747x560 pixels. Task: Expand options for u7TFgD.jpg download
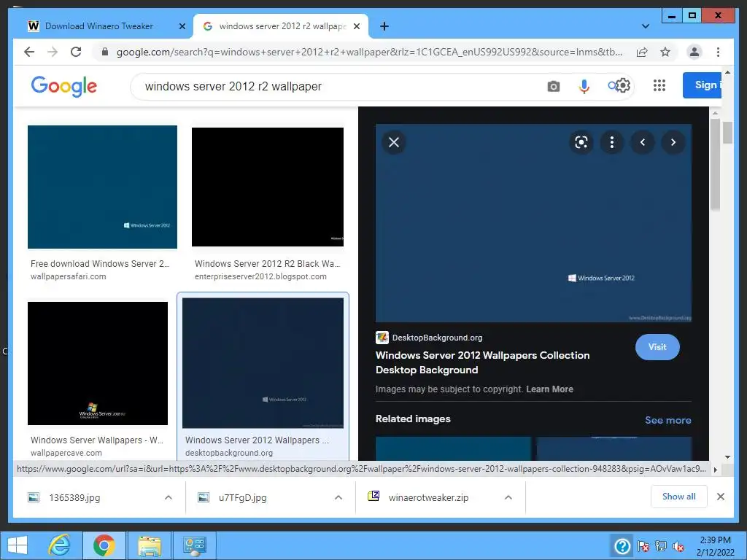[338, 497]
